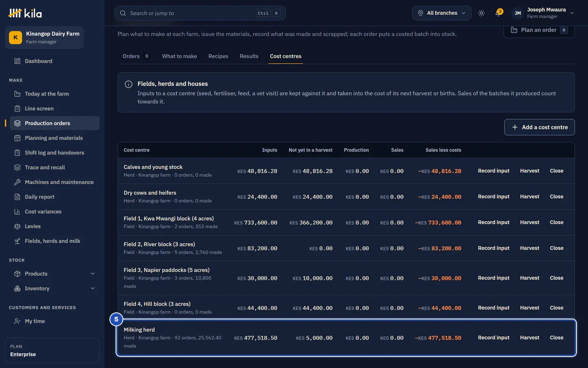Viewport: 588px width, 368px height.
Task: Open Planning and materials
Action: pos(52,138)
